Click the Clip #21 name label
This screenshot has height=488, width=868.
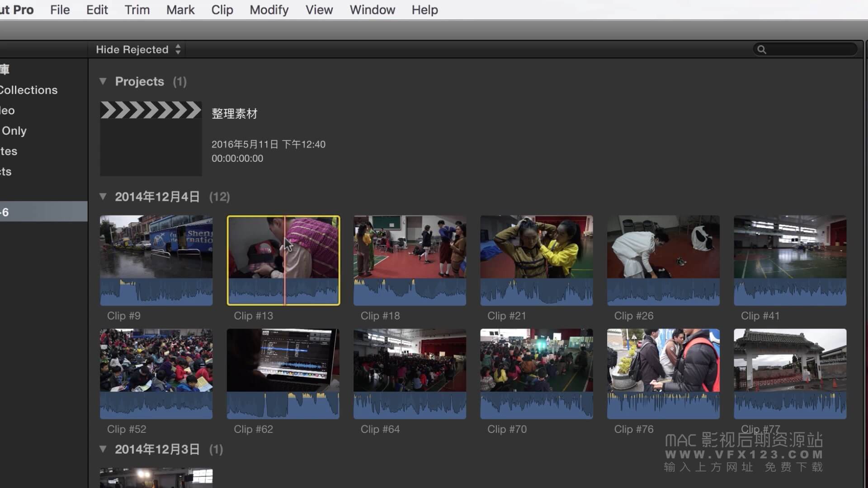point(507,316)
